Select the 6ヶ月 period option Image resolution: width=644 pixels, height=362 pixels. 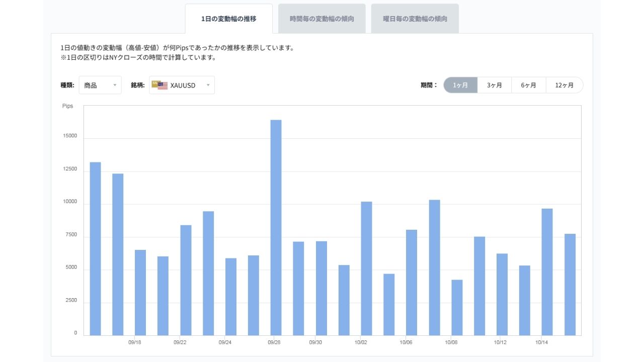[x=529, y=85]
